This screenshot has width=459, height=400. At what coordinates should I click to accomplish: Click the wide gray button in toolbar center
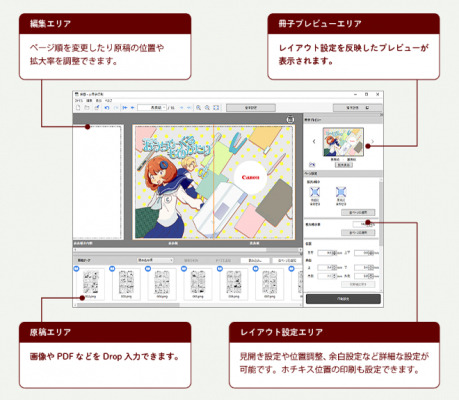pyautogui.click(x=251, y=108)
